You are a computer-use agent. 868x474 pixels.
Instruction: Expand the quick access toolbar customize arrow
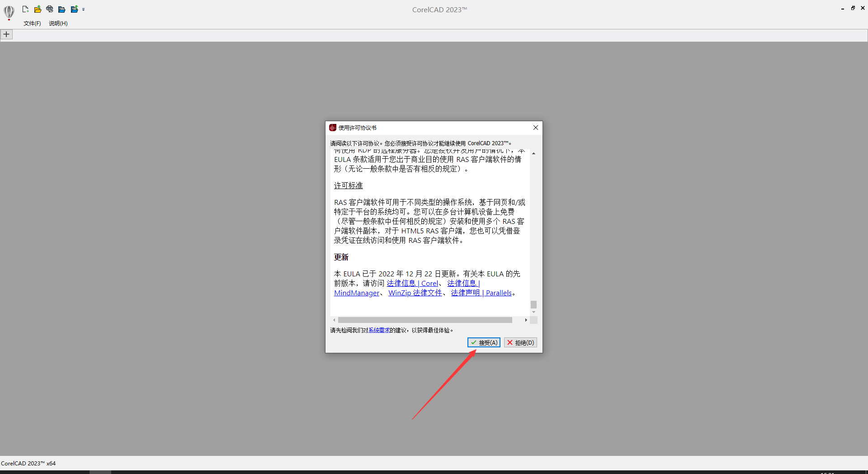(x=84, y=9)
